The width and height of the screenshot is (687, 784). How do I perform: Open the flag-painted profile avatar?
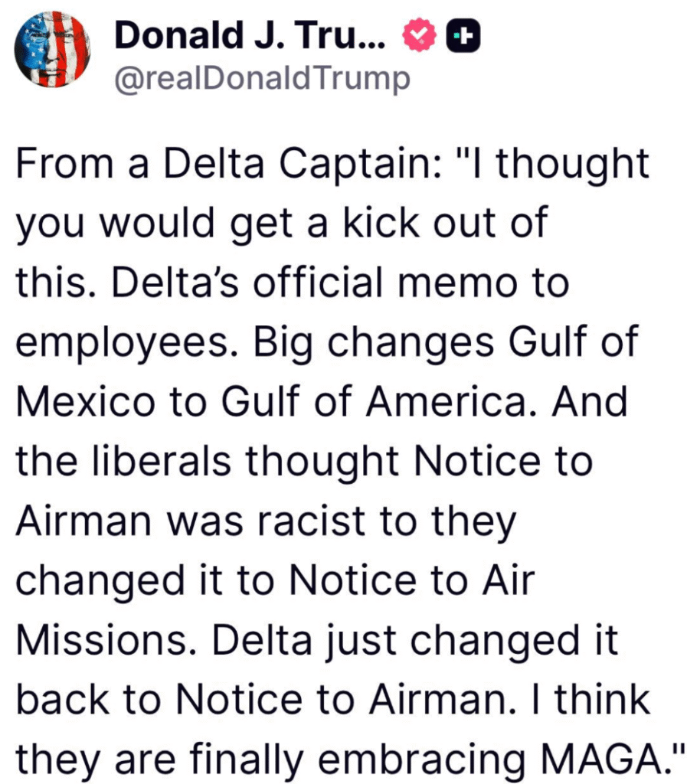pos(53,50)
